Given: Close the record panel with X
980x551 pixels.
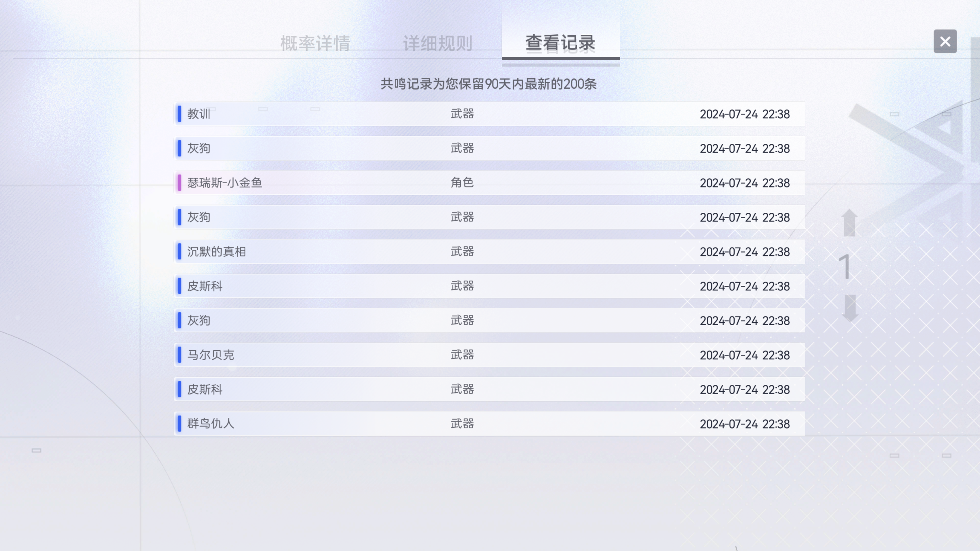Looking at the screenshot, I should click(945, 41).
